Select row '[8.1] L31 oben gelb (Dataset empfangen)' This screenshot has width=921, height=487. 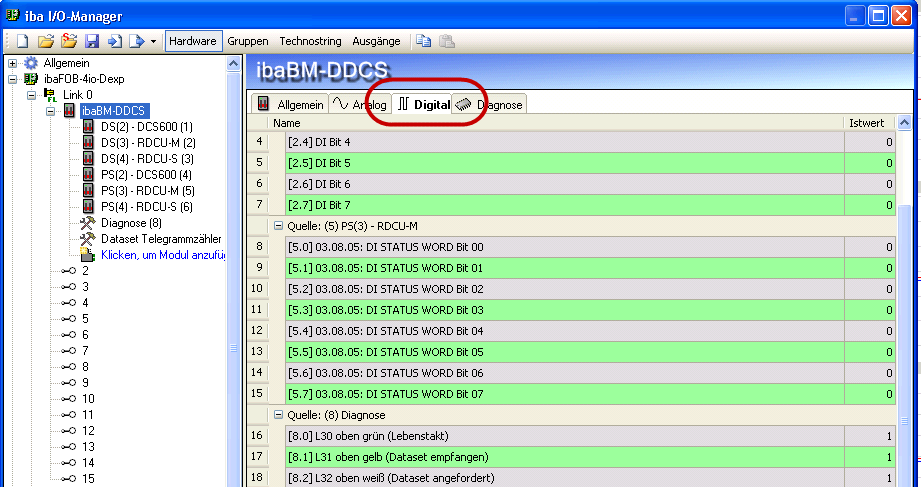coord(590,457)
